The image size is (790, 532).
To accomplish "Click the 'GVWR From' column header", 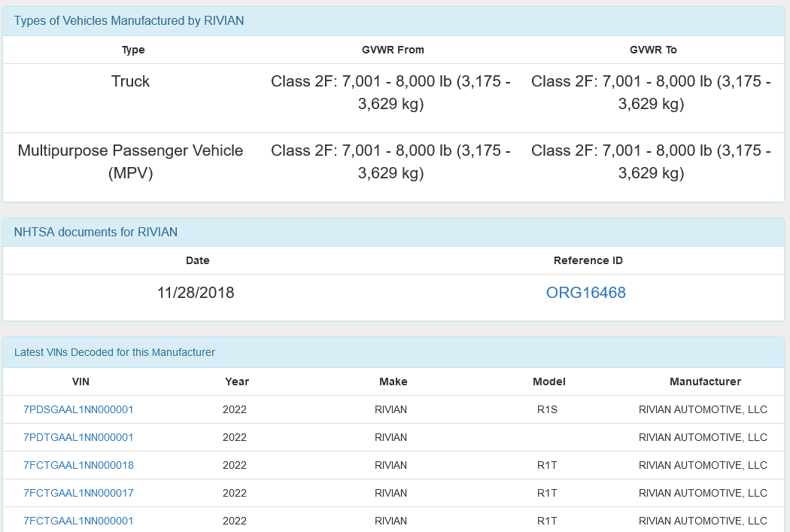I will coord(393,50).
